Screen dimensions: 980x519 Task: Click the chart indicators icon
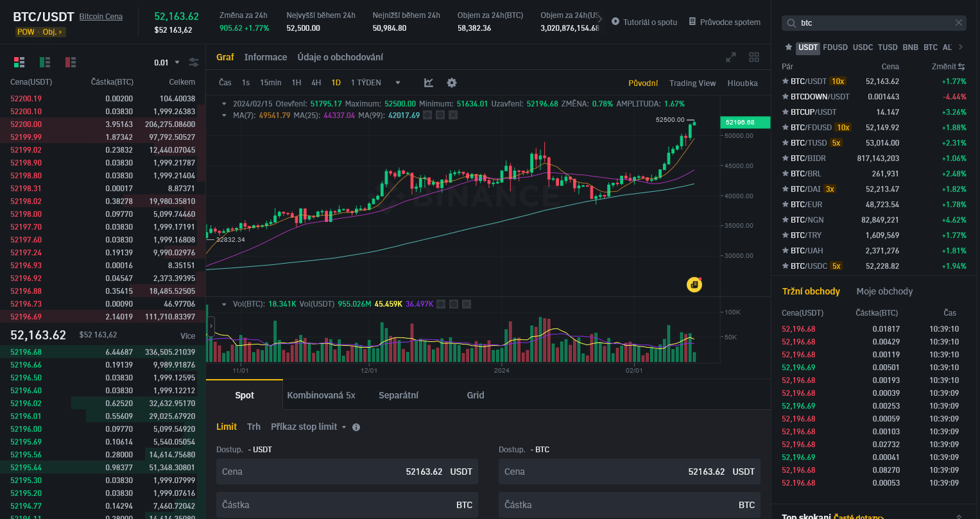pos(428,82)
